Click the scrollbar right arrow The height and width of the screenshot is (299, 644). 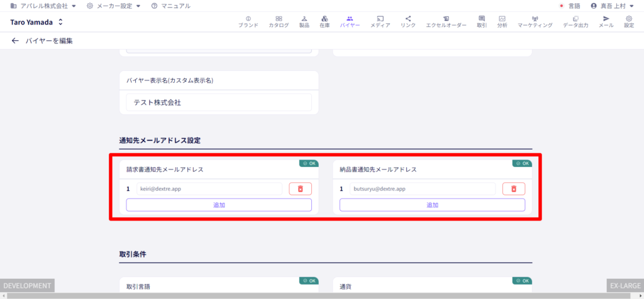pyautogui.click(x=641, y=296)
